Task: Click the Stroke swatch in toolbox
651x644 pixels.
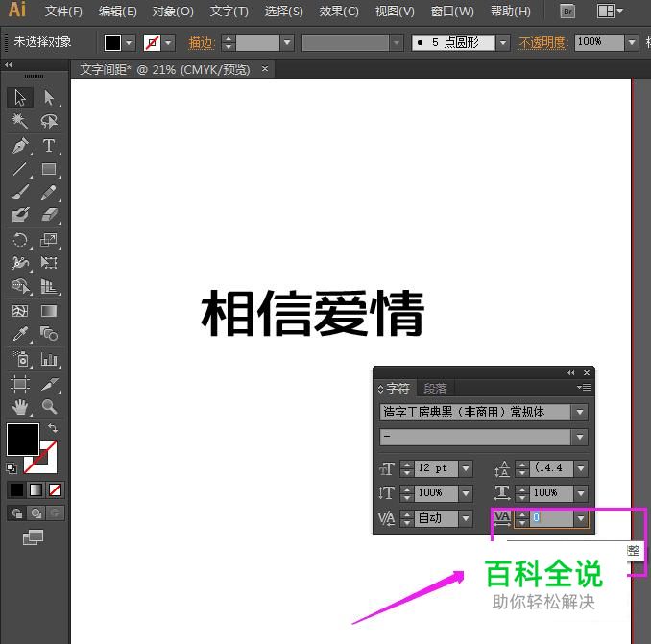Action: pos(46,463)
